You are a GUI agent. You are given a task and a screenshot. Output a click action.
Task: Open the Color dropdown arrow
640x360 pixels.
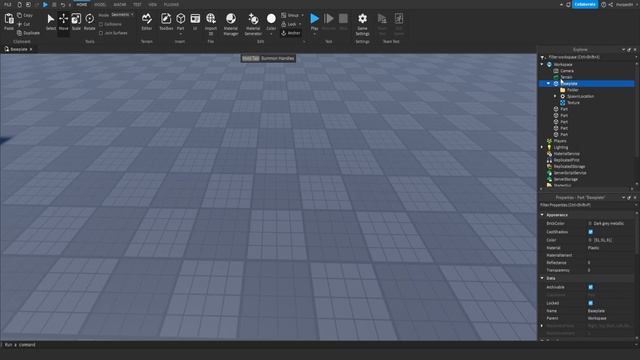coord(271,34)
